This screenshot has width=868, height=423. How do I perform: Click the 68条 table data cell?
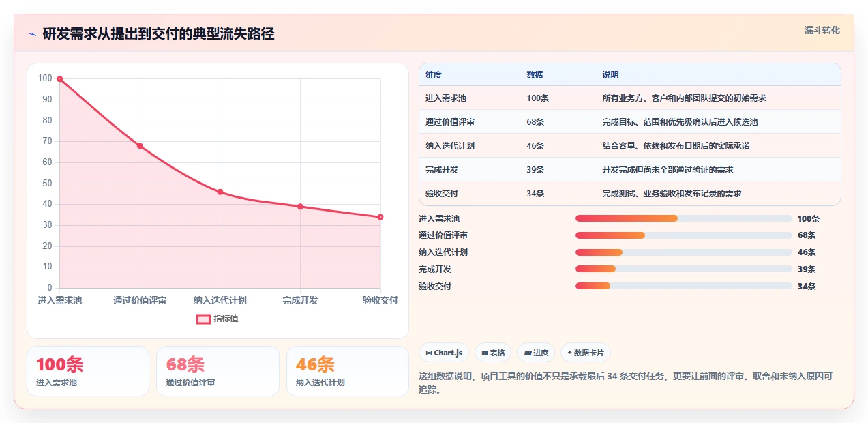click(x=535, y=122)
